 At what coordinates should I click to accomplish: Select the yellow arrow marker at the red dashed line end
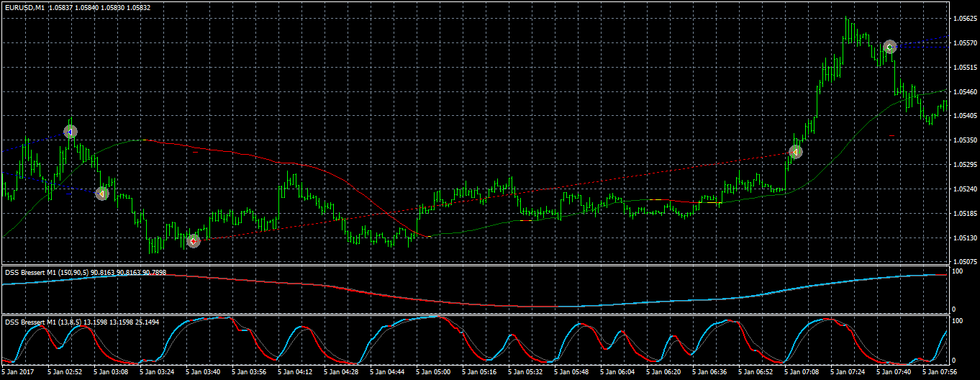tap(795, 153)
